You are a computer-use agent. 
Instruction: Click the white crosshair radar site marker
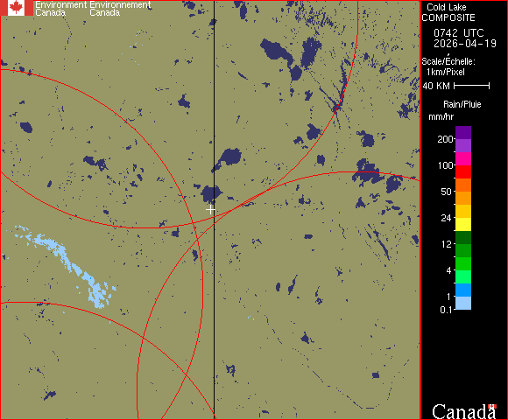pyautogui.click(x=210, y=210)
